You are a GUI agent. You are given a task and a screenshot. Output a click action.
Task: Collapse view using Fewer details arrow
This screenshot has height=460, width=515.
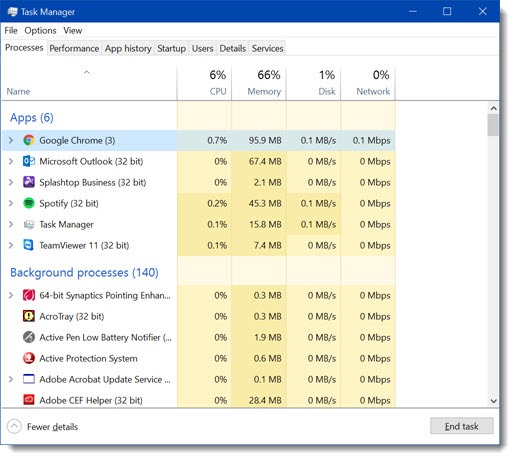14,426
